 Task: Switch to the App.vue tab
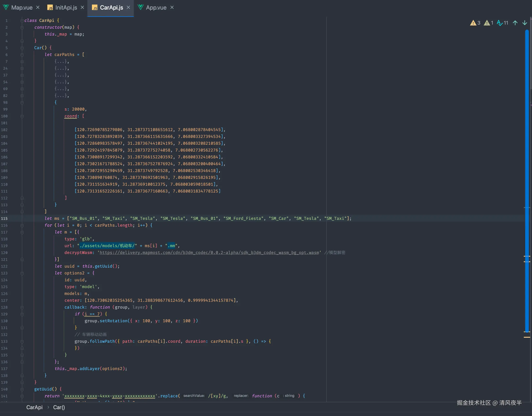(156, 8)
